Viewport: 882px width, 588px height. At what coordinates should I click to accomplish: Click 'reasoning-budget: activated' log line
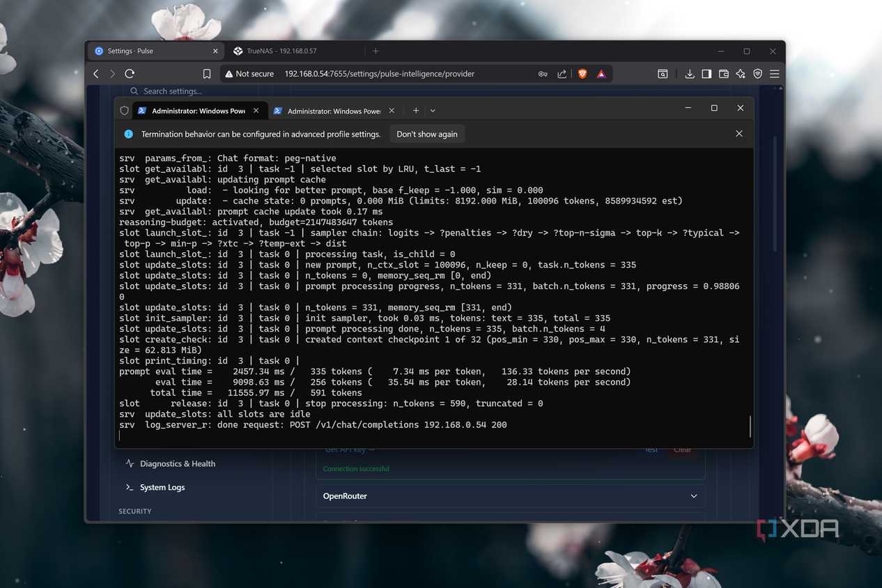pos(256,222)
